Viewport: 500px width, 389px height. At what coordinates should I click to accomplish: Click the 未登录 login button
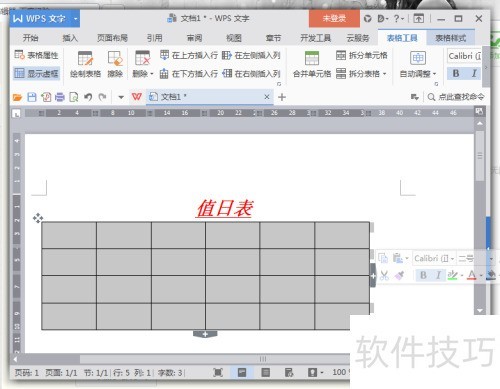click(x=334, y=19)
